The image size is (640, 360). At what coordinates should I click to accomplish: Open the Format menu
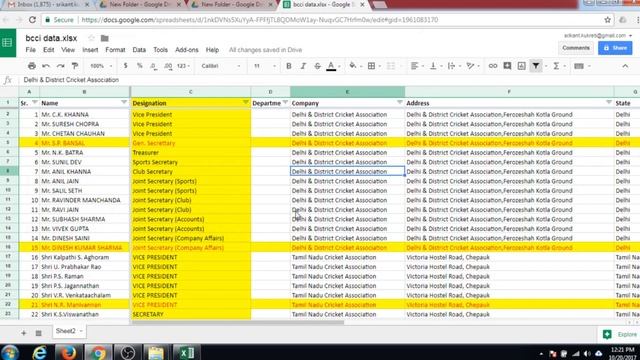tap(115, 50)
